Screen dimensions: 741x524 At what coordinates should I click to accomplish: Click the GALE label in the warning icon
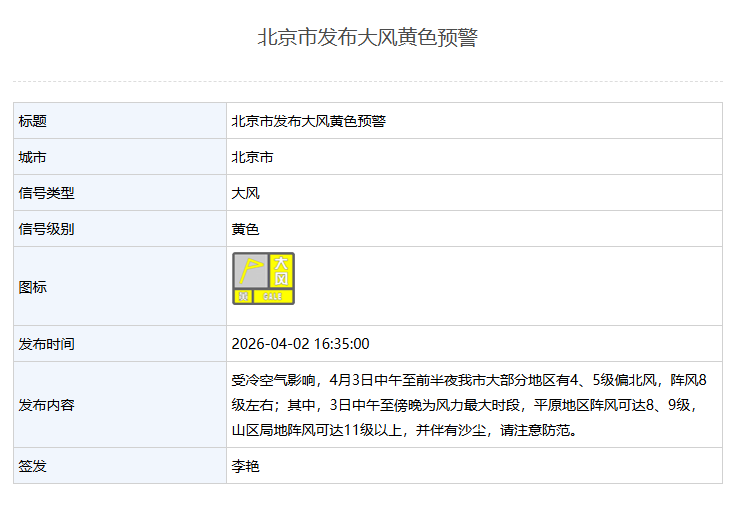pos(273,296)
